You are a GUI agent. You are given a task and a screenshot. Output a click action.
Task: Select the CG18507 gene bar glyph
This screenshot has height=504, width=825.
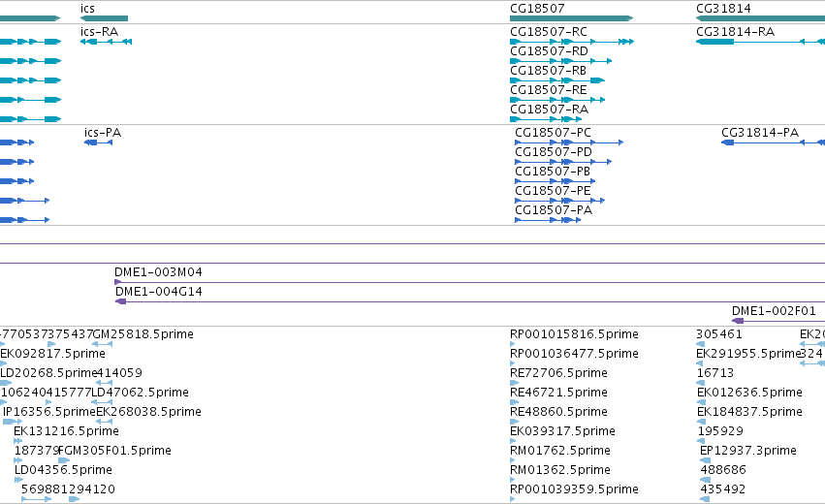click(x=571, y=18)
